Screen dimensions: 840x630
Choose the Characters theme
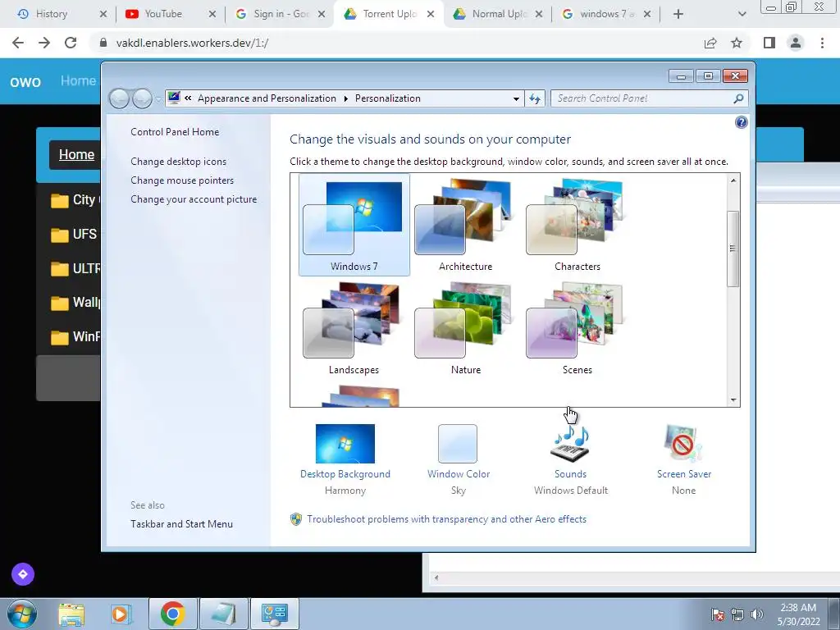point(577,225)
